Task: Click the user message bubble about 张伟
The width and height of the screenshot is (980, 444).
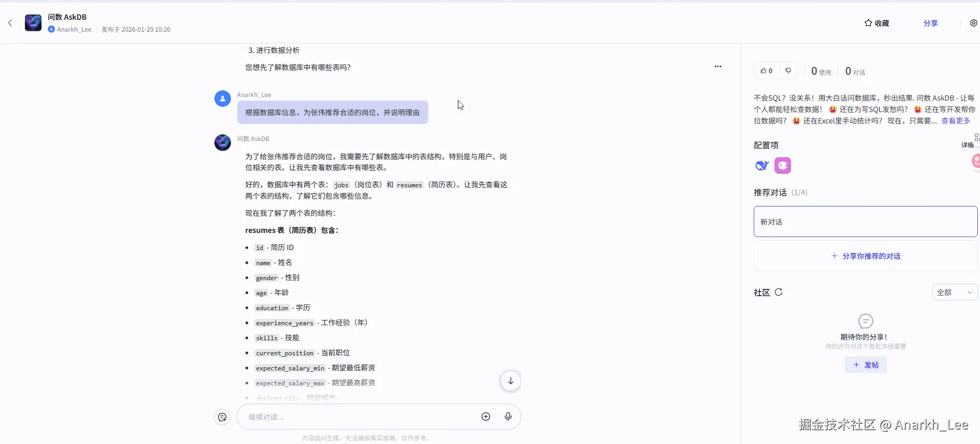Action: [x=333, y=113]
